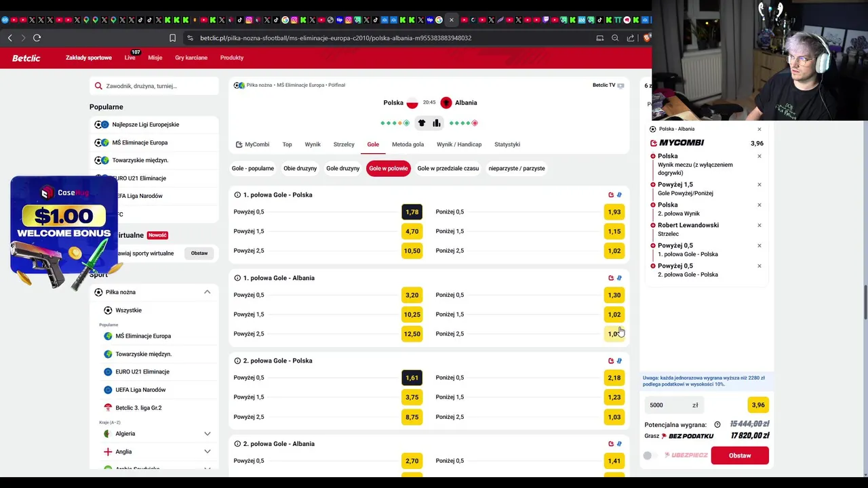Select nieparzyste / parzyste filter

tap(517, 168)
